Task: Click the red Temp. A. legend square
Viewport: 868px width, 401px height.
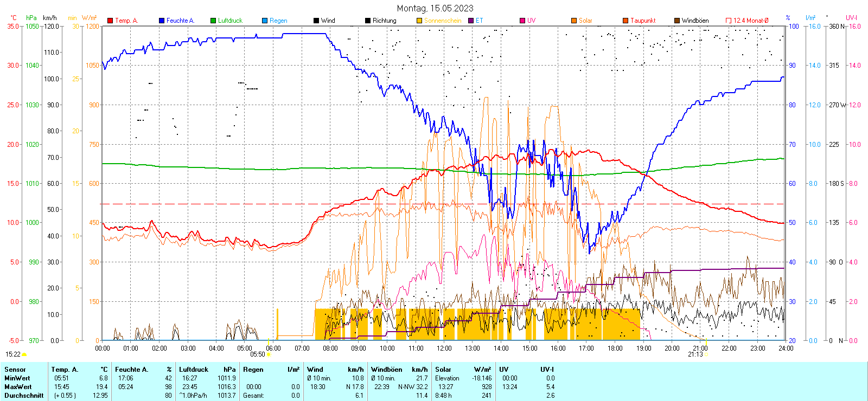Action: point(110,21)
